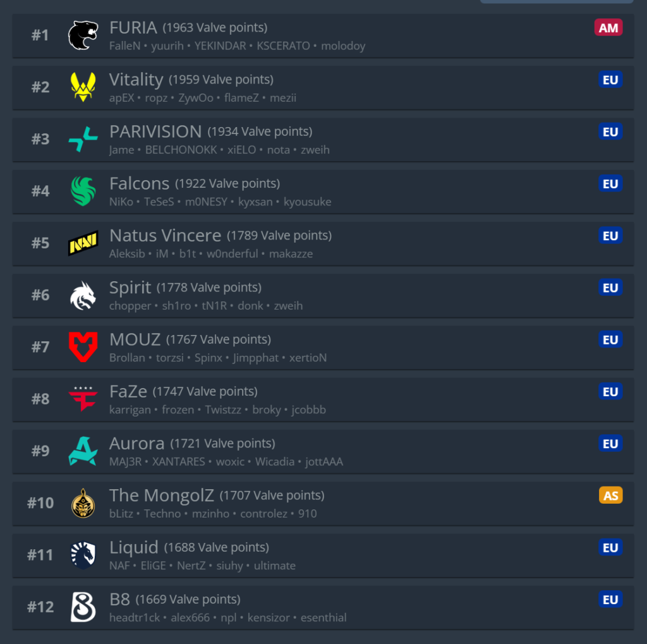647x644 pixels.
Task: Select the green Falcons logo
Action: [x=83, y=191]
